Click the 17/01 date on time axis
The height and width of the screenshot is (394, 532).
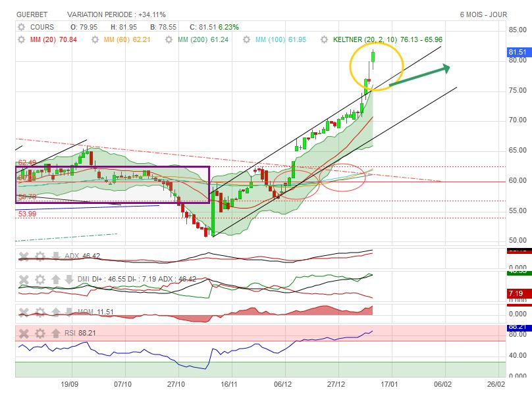tap(389, 384)
